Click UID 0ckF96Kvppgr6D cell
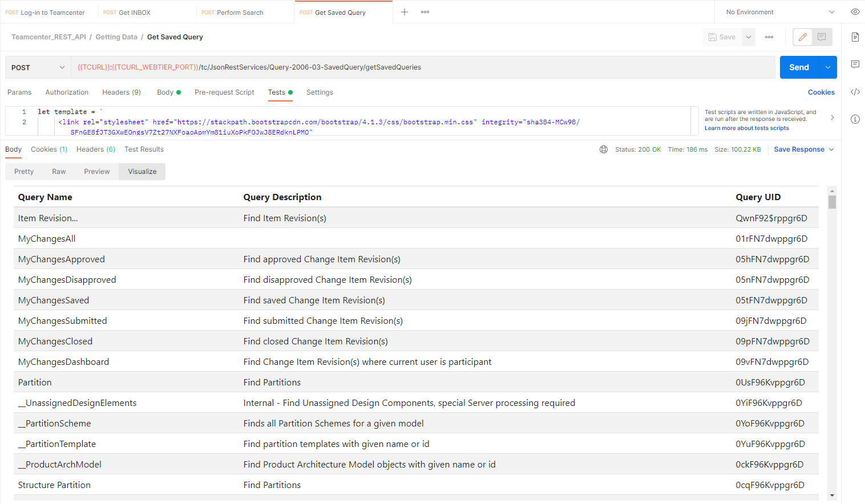The width and height of the screenshot is (865, 504). 770,465
